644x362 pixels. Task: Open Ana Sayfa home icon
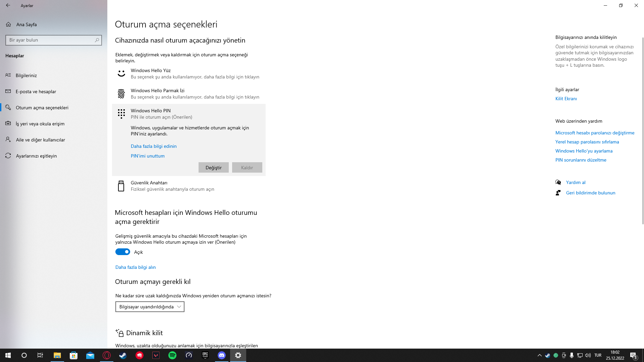click(8, 24)
